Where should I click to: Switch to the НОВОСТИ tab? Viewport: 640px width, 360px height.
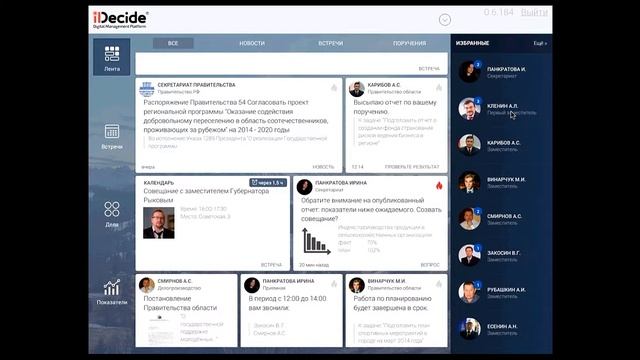point(252,43)
